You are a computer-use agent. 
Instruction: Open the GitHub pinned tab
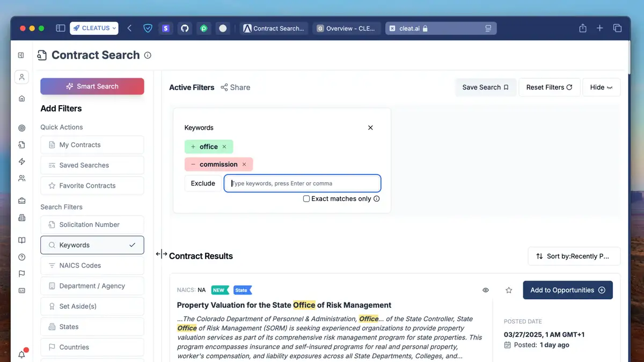click(x=185, y=28)
